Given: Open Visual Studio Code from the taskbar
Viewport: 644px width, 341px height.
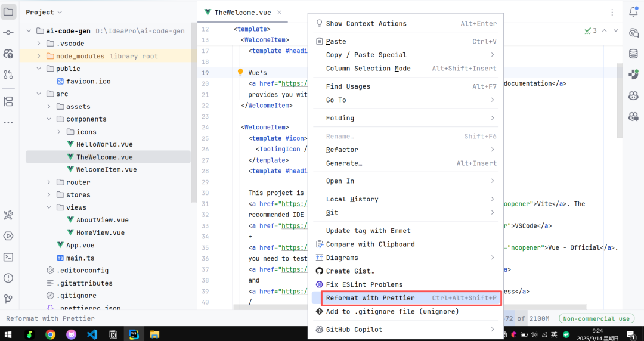Looking at the screenshot, I should pos(92,334).
